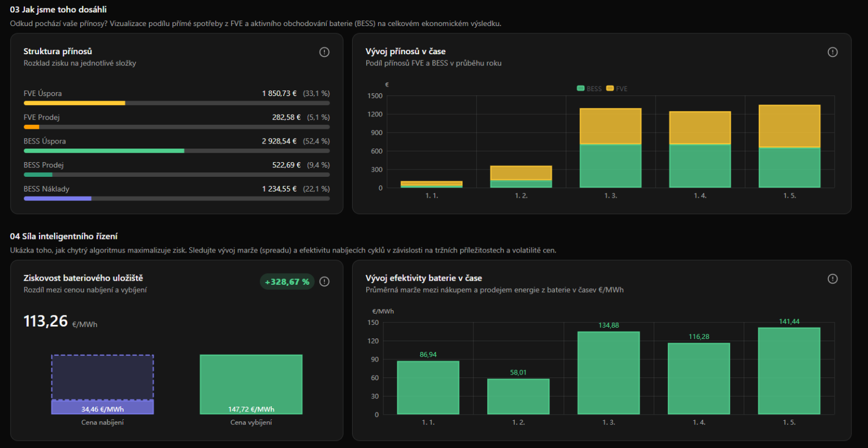This screenshot has width=868, height=448.
Task: Click the "1. 1." axis label in the Vývoj přínosů chart
Action: pyautogui.click(x=432, y=195)
